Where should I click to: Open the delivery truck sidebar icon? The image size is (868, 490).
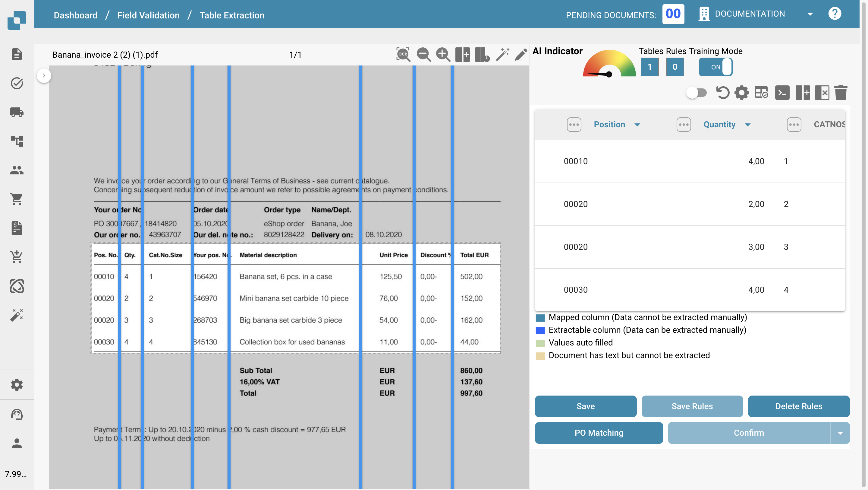click(17, 112)
